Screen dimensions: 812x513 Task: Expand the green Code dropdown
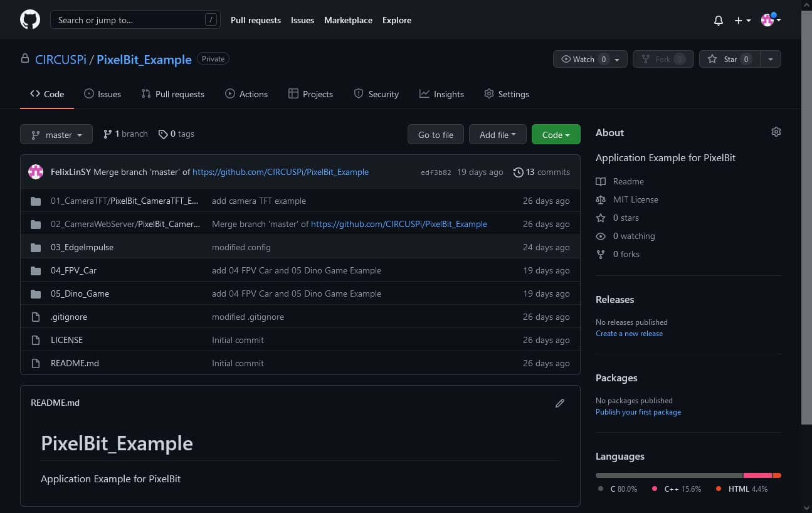coord(556,134)
